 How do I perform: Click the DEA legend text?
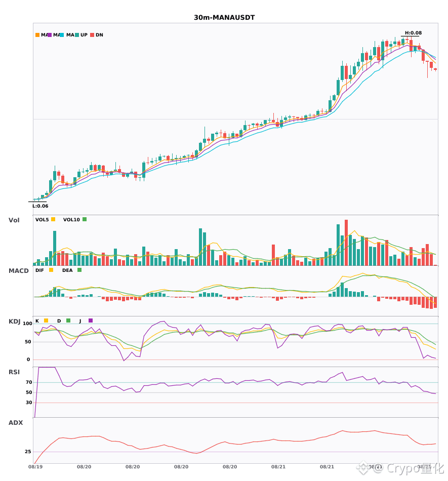point(67,270)
